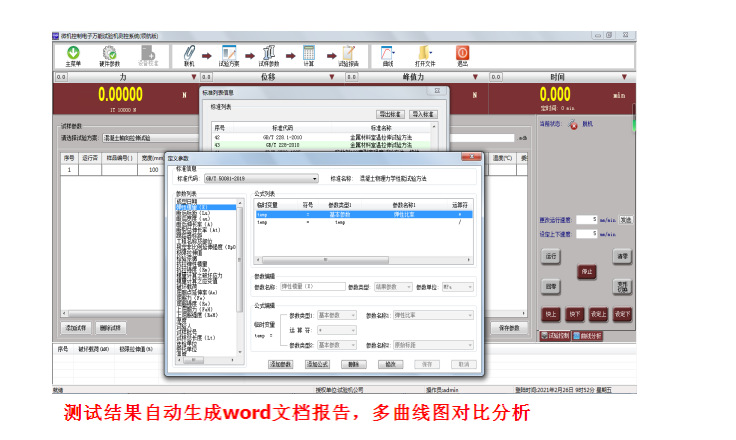The image size is (736, 440).
Task: Expand the 峰值力 channel dropdown arrow
Action: tap(475, 77)
